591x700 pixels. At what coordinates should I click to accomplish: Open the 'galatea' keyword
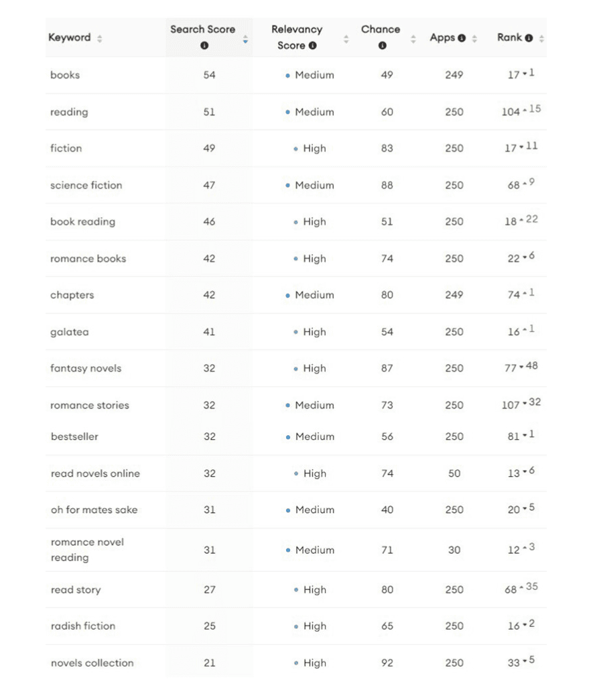pyautogui.click(x=69, y=332)
